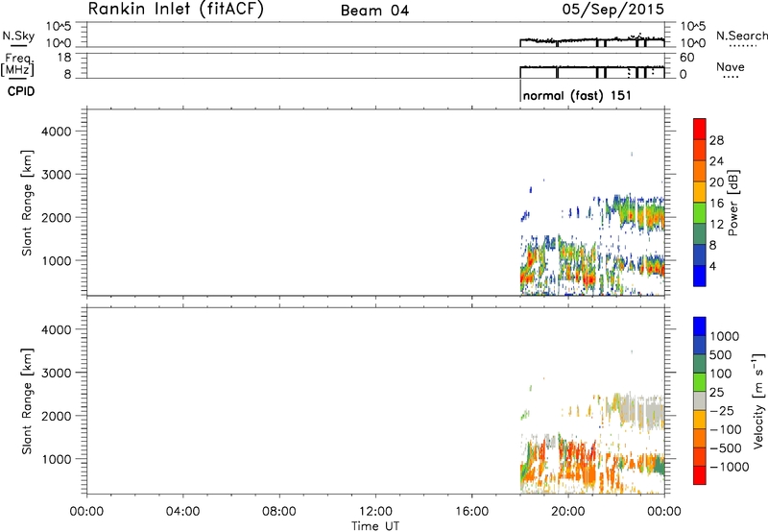Click the 'N.Search' legend label
The width and height of the screenshot is (768, 532).
click(741, 36)
